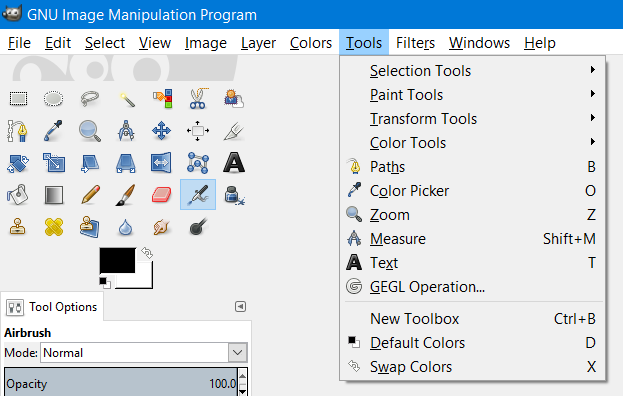
Task: Choose Text from the Tools menu
Action: pyautogui.click(x=472, y=263)
